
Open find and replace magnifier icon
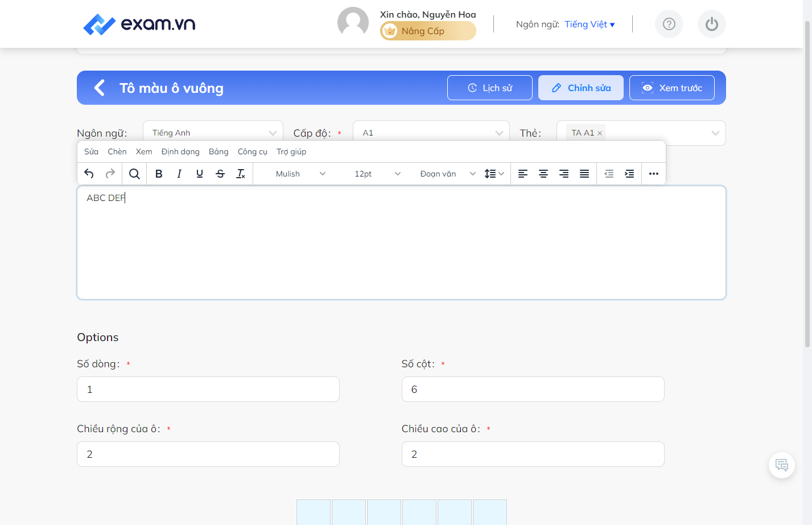pyautogui.click(x=134, y=174)
